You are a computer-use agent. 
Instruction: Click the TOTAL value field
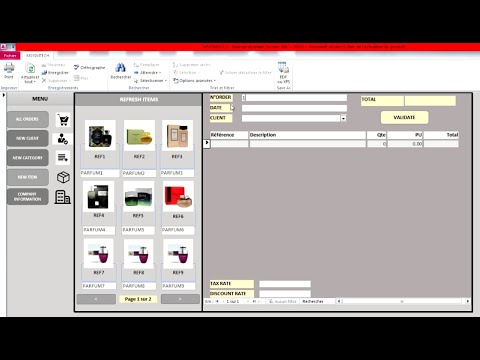click(x=430, y=101)
